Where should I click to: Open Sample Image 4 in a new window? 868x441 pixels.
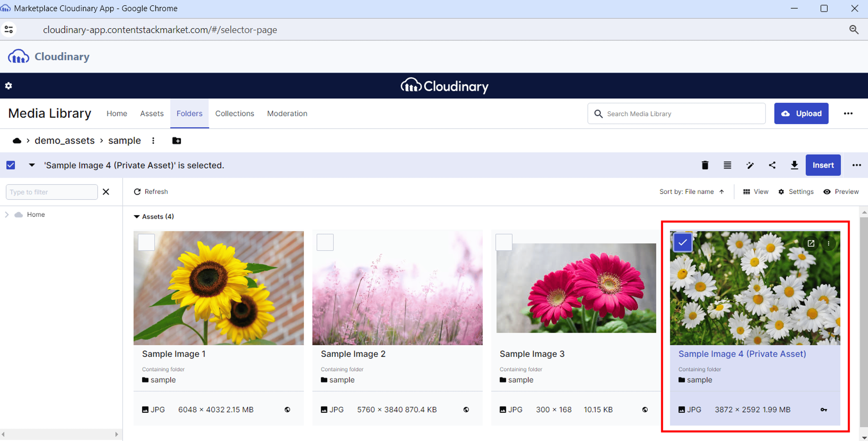click(811, 243)
